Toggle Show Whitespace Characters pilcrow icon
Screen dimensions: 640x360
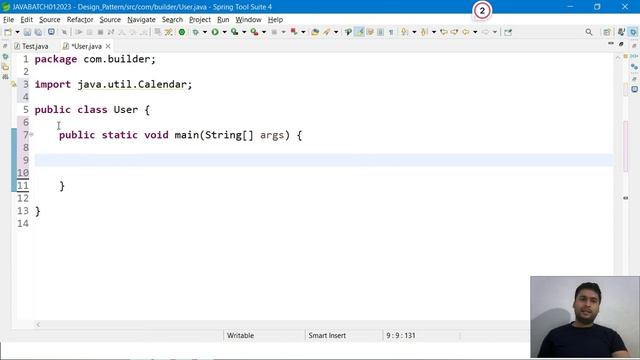pos(391,32)
